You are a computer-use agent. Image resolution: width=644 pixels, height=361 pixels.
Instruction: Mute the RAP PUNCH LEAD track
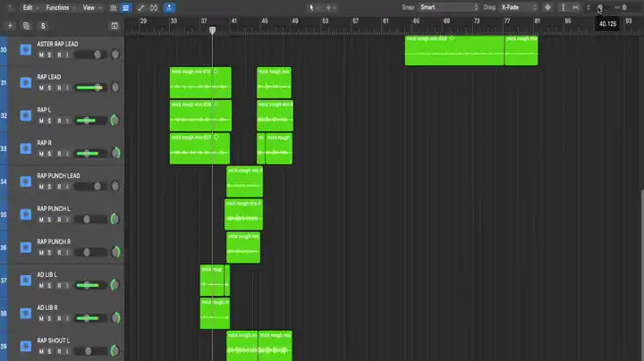click(x=41, y=187)
